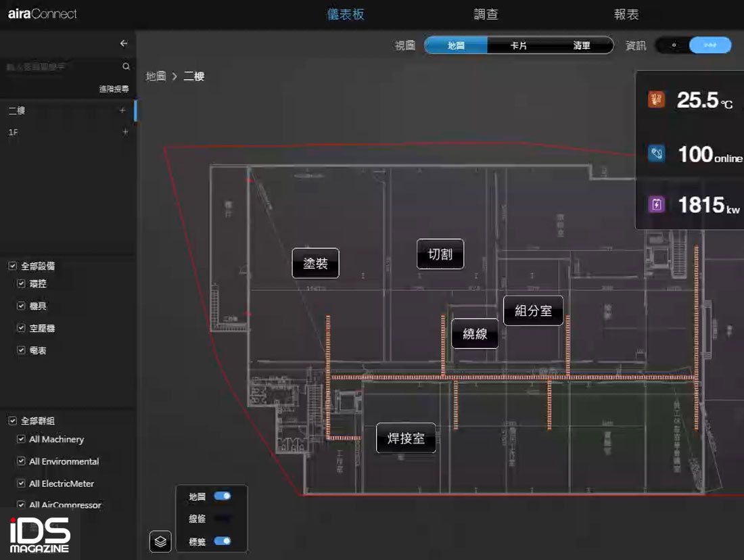
Task: Focus the sidebar search input field
Action: 62,66
